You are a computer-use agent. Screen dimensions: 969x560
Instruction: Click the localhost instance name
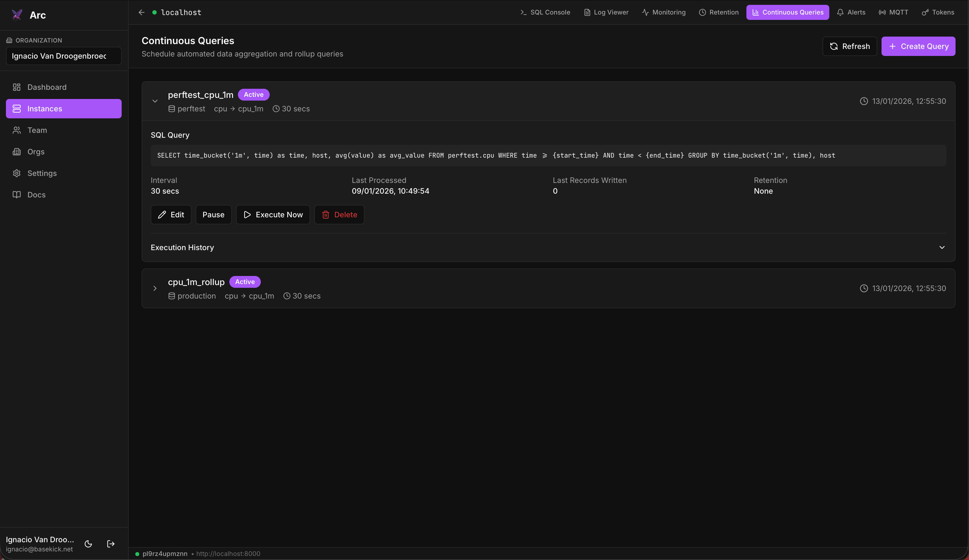pyautogui.click(x=181, y=12)
